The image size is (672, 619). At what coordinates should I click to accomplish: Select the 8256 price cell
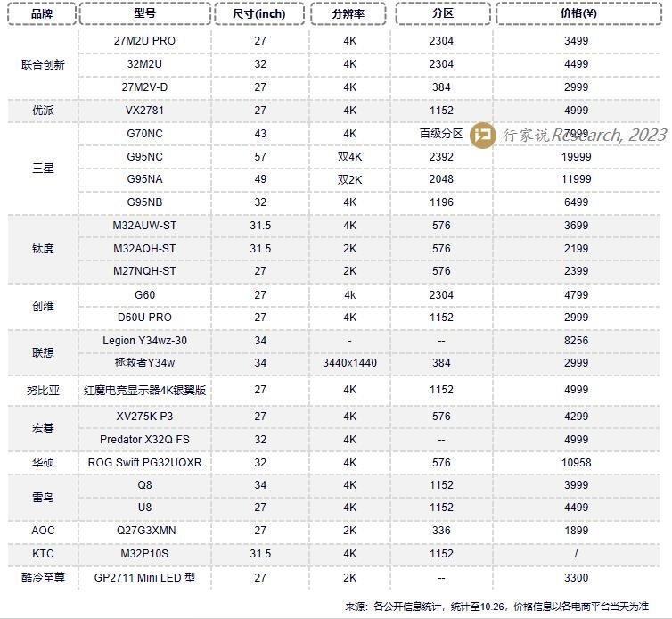577,341
